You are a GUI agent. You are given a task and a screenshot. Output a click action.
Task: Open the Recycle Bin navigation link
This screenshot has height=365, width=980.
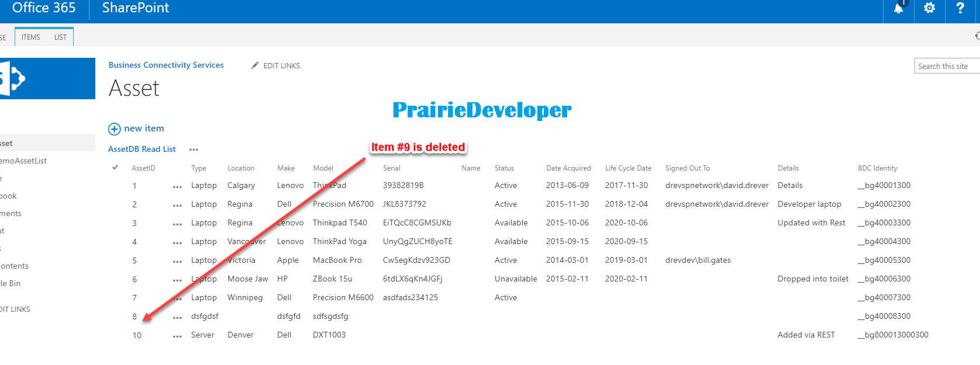10,283
